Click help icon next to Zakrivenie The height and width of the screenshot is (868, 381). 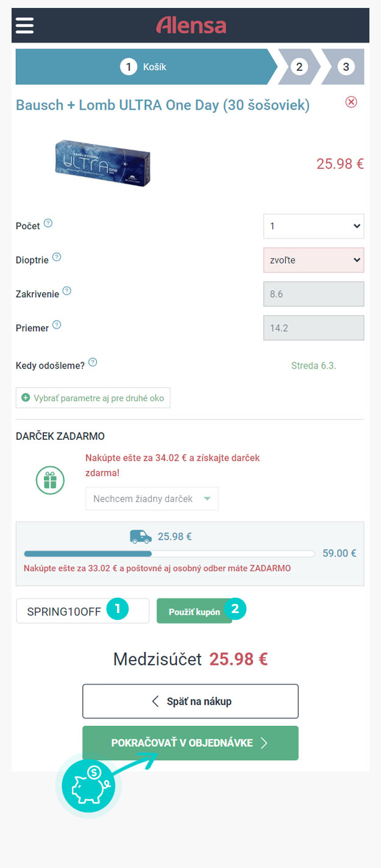(67, 291)
